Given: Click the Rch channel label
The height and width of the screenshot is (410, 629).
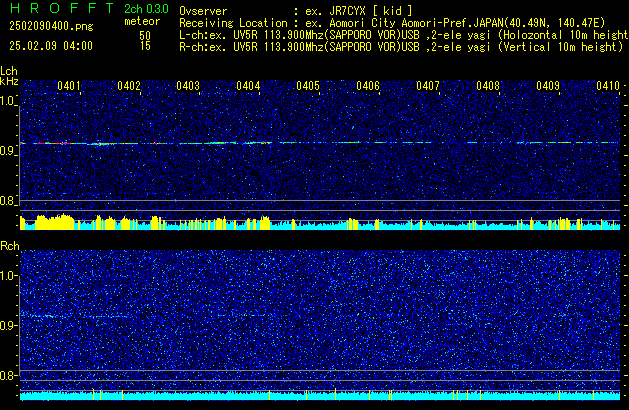Looking at the screenshot, I should (x=10, y=246).
